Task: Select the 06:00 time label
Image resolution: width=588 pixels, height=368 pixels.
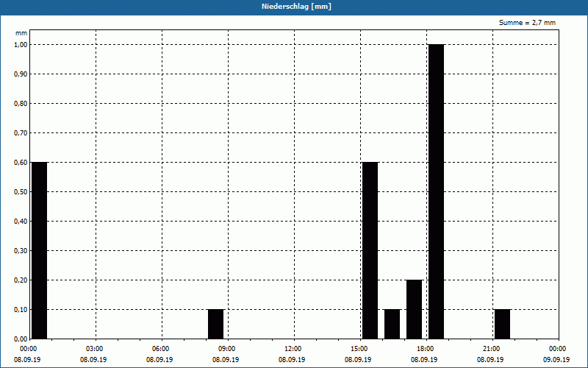Action: coord(160,349)
